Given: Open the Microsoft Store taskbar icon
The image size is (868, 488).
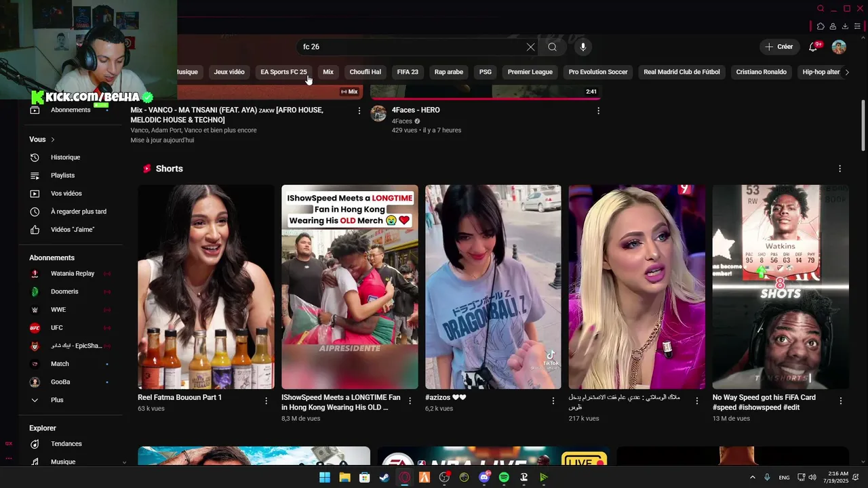Looking at the screenshot, I should point(365,477).
